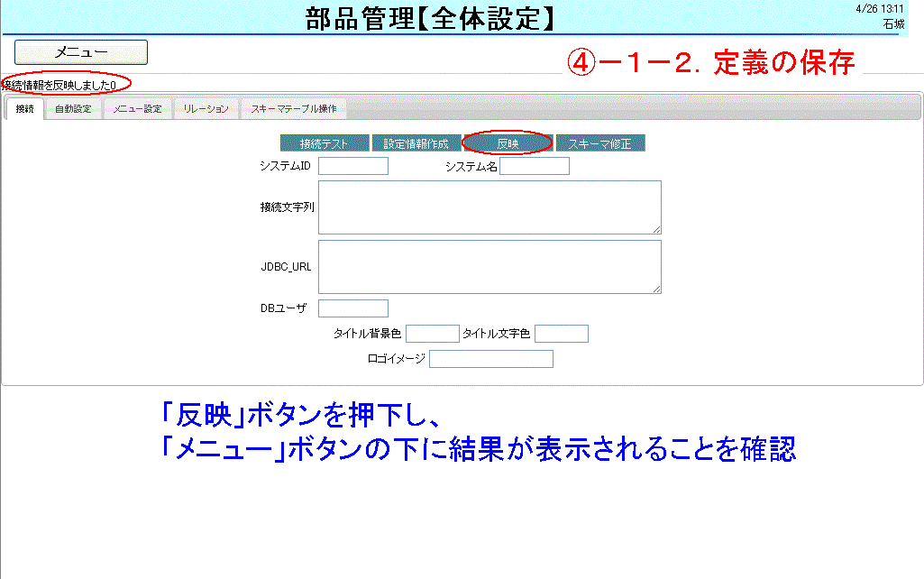Focus the DBユーザ input field
924x579 pixels.
(x=353, y=308)
